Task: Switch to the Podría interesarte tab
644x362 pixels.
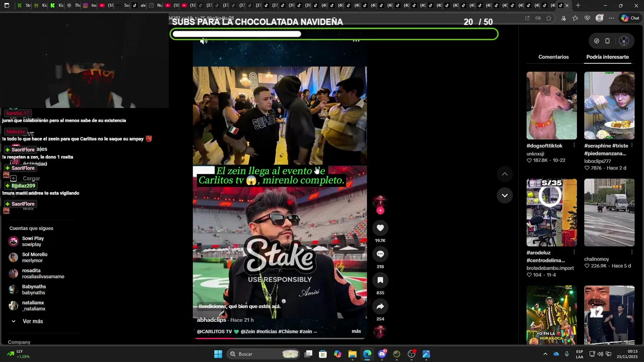Action: pyautogui.click(x=607, y=57)
